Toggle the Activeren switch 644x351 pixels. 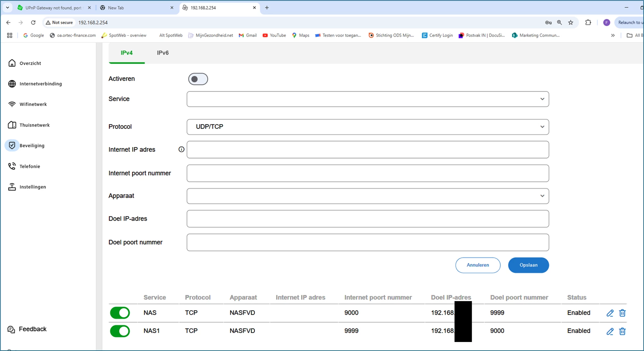pos(198,79)
